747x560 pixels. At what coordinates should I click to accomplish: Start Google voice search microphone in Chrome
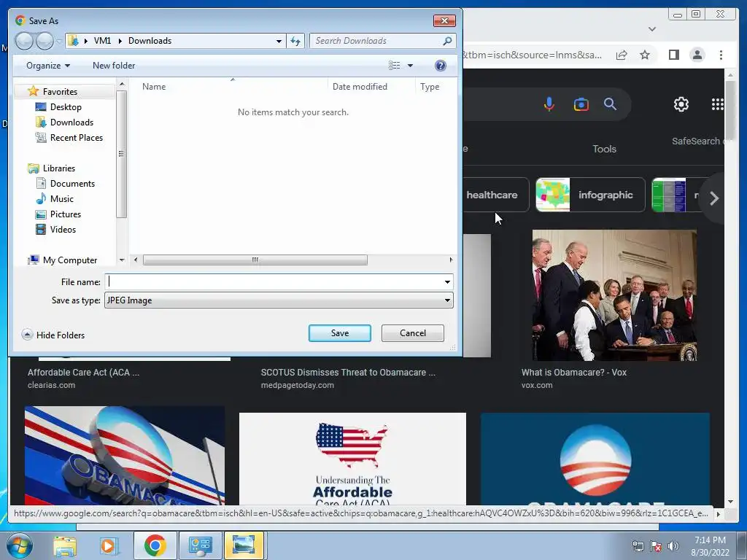549,104
